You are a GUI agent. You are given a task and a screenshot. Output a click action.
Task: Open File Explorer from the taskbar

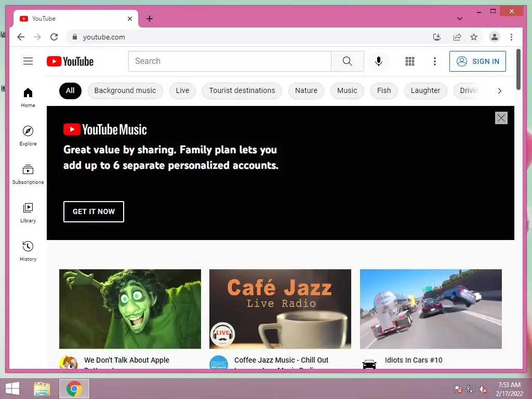[x=42, y=389]
